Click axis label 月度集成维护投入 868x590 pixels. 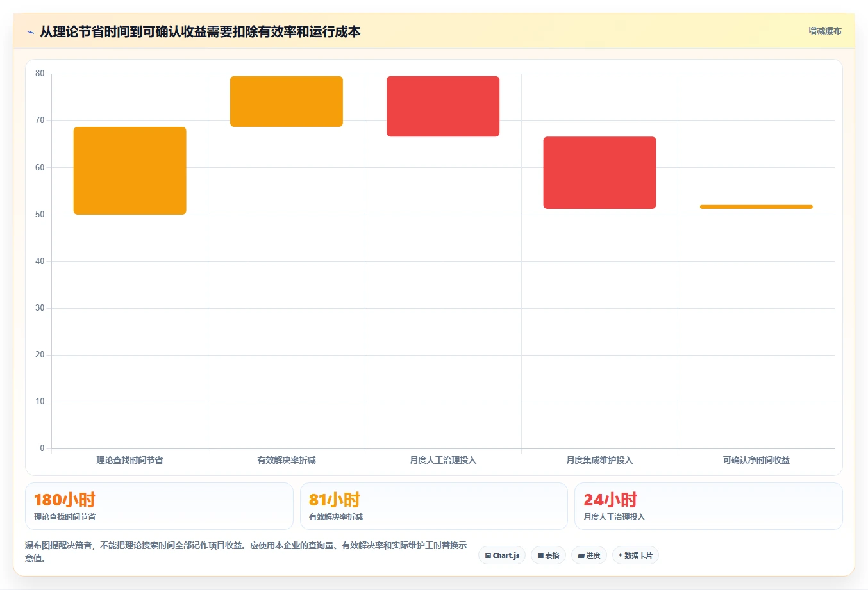[x=599, y=460]
